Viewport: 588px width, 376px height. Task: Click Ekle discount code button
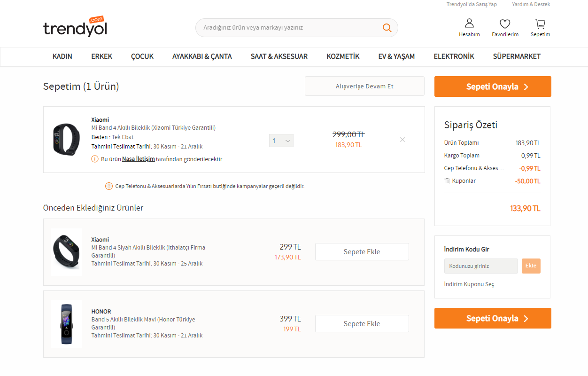tap(531, 266)
